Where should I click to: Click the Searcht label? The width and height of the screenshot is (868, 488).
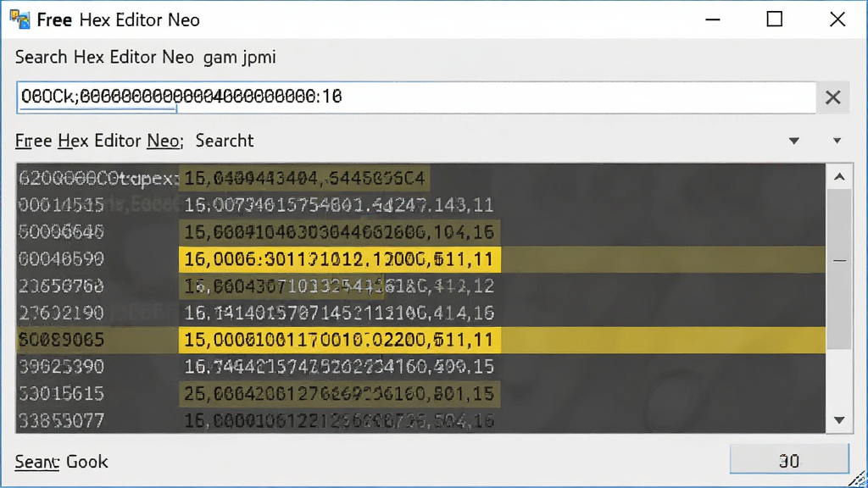[x=224, y=141]
